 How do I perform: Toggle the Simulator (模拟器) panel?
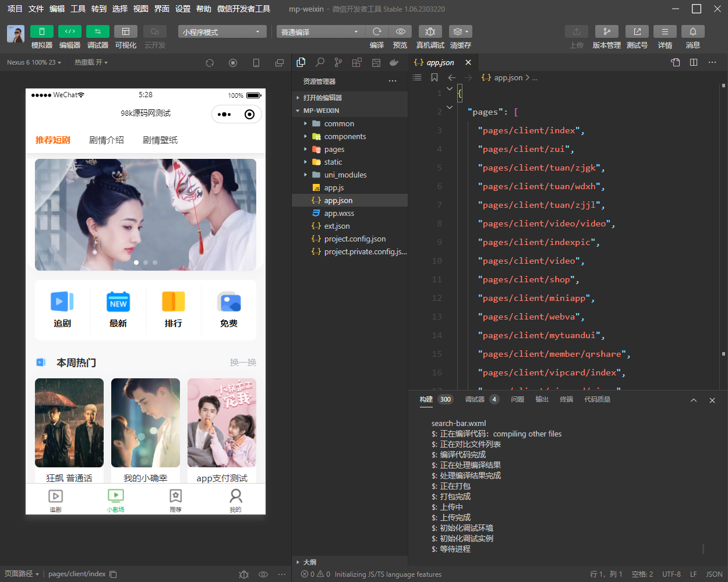tap(41, 31)
